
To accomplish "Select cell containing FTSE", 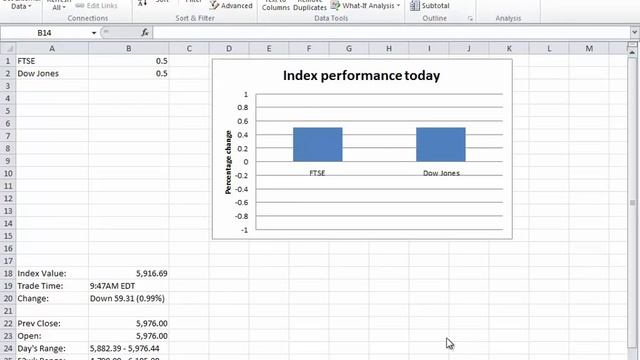I will [52, 61].
